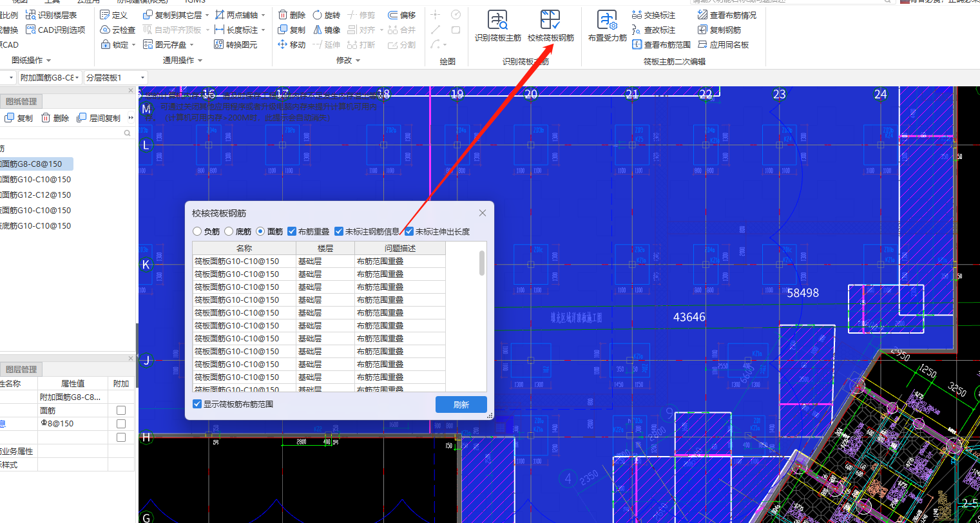Click the 转换图元 tool
Image resolution: width=980 pixels, height=523 pixels.
coord(236,44)
